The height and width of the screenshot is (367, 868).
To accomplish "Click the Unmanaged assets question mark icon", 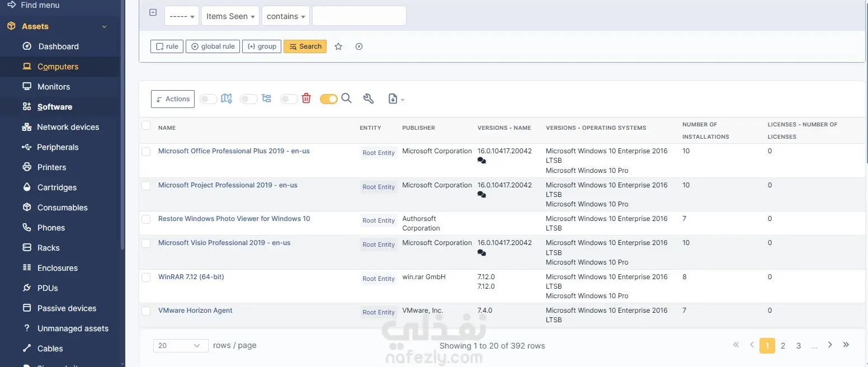I will 27,328.
